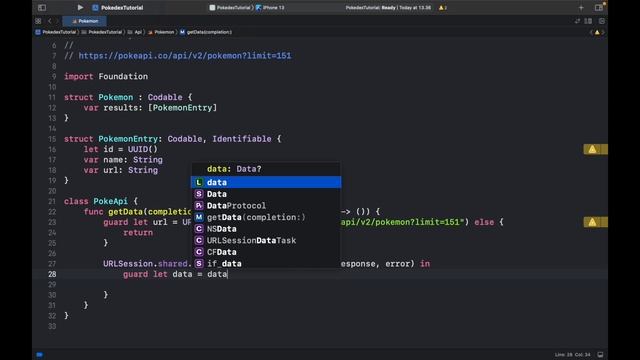
Task: Go to next issue chevron in jump bar
Action: point(603,32)
